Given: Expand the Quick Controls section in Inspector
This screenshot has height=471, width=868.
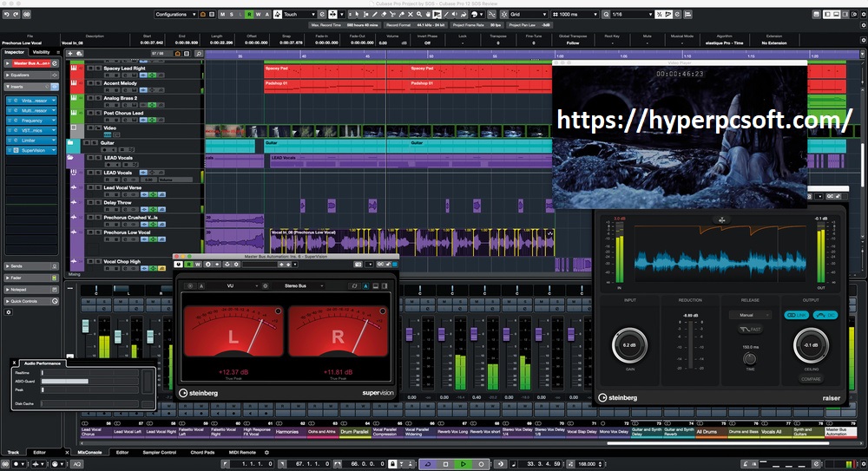Looking at the screenshot, I should pyautogui.click(x=31, y=301).
